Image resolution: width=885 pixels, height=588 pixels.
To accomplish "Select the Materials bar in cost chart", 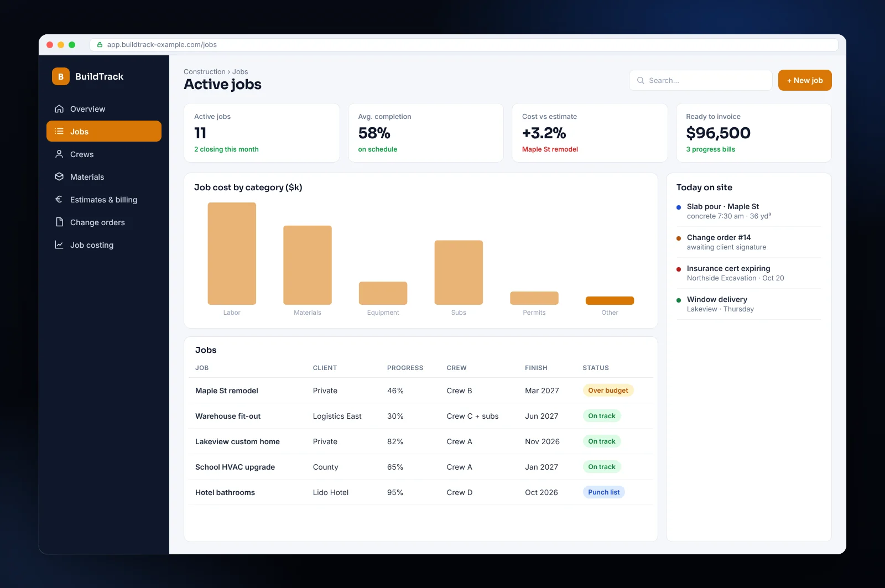I will point(308,265).
